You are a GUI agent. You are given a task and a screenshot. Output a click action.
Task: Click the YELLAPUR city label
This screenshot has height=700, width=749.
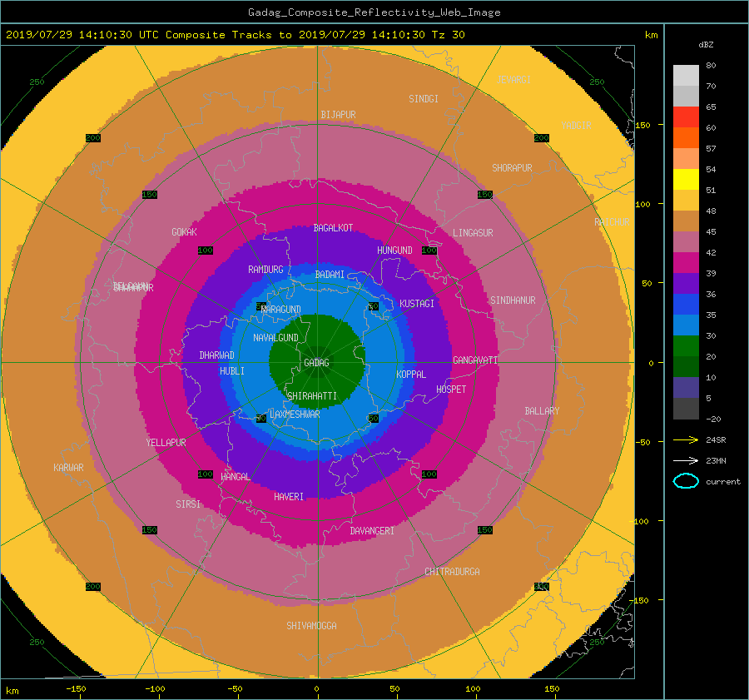click(x=166, y=443)
